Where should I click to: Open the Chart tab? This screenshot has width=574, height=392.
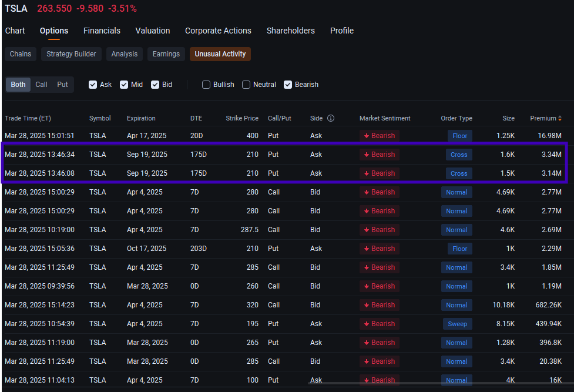tap(15, 31)
